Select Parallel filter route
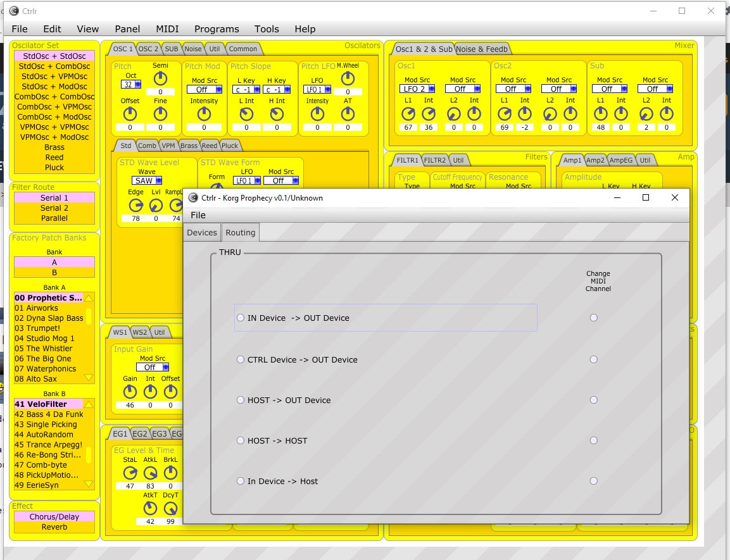This screenshot has height=560, width=730. (54, 218)
